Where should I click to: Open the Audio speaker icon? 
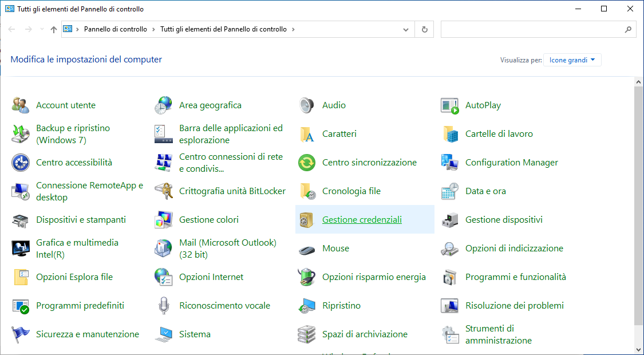point(306,105)
